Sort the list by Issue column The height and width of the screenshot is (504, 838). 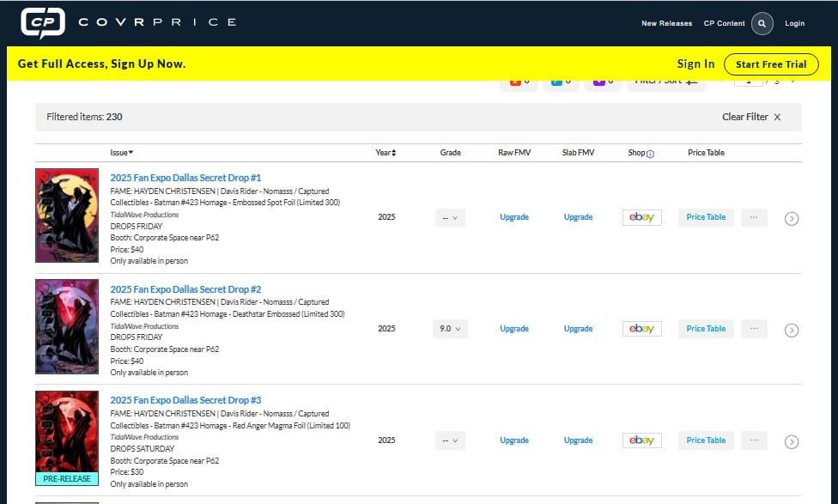click(x=121, y=153)
